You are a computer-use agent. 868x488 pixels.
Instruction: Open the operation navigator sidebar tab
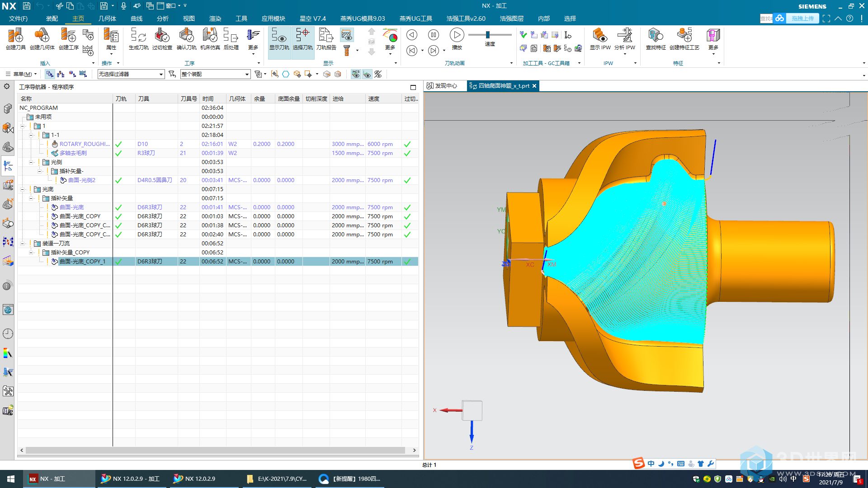[x=8, y=166]
